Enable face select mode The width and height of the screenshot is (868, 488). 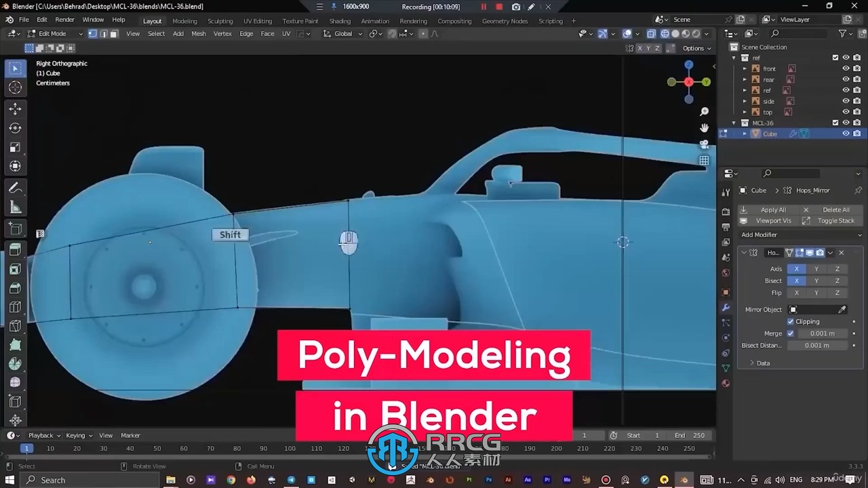[114, 33]
